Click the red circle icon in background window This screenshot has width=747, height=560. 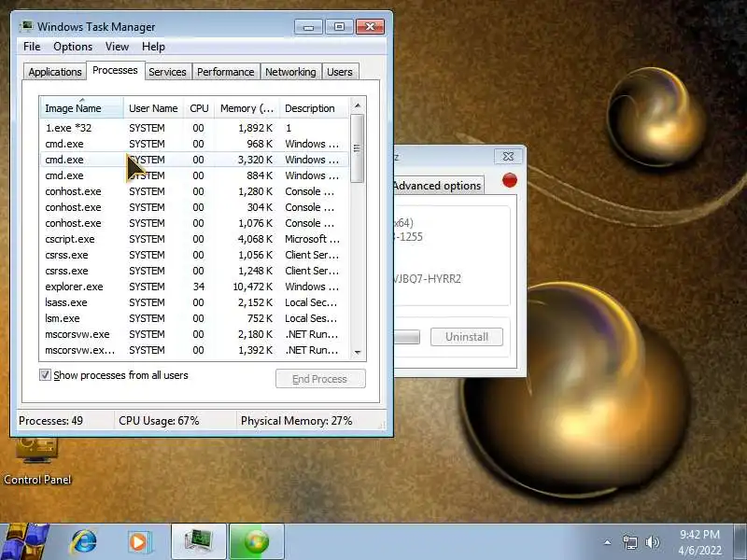pos(510,180)
